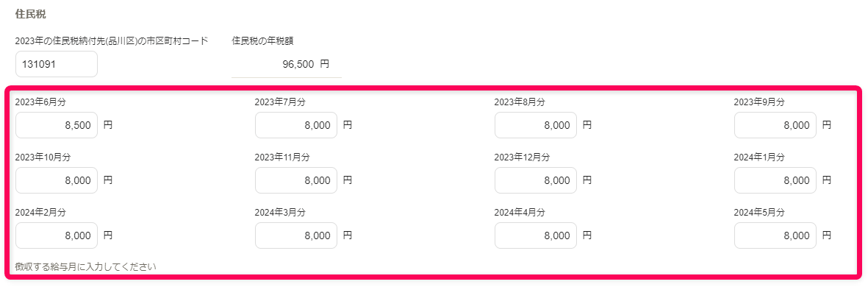Click the 住民税 section heading
Image resolution: width=868 pixels, height=287 pixels.
[30, 14]
